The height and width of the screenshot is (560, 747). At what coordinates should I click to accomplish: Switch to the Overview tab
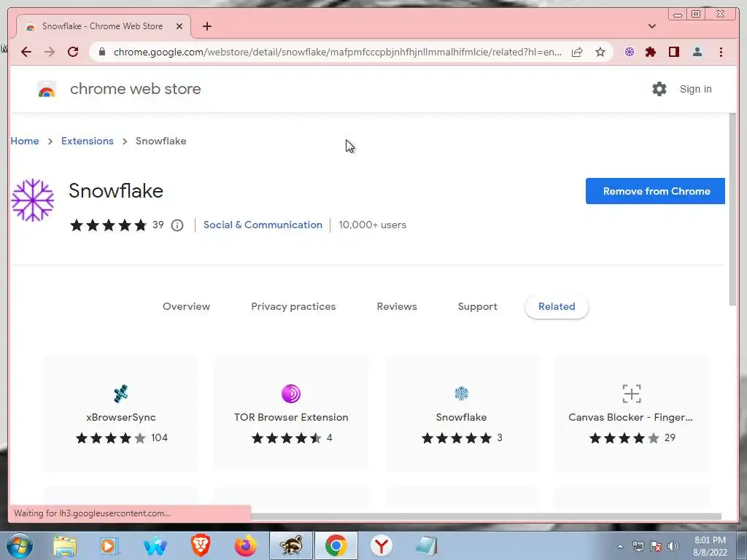point(186,307)
